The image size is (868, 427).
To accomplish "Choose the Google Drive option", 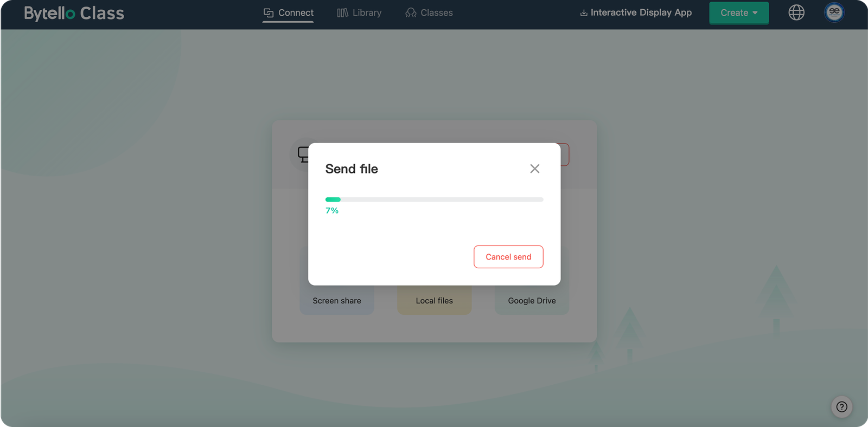I will (532, 300).
